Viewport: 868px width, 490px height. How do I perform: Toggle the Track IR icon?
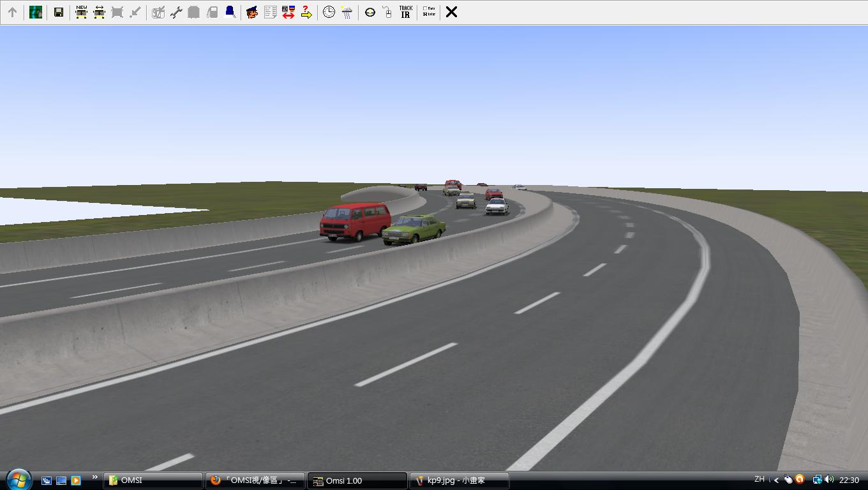(405, 12)
